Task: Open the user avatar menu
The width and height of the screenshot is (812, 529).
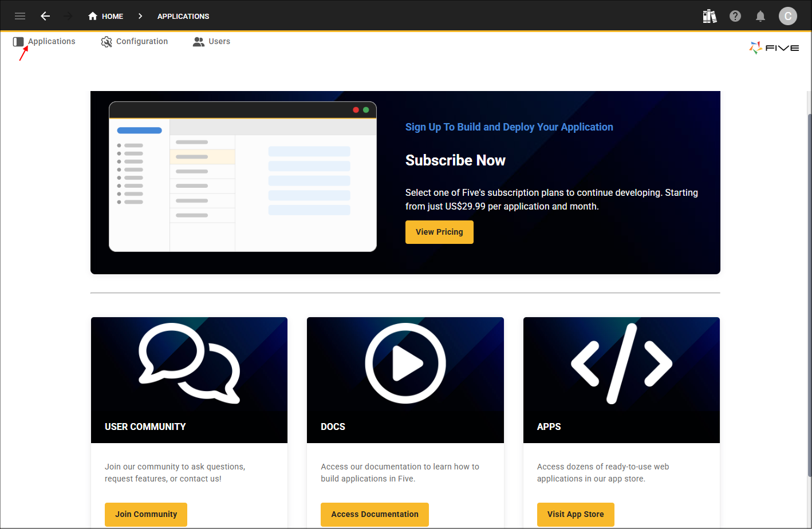Action: tap(787, 16)
